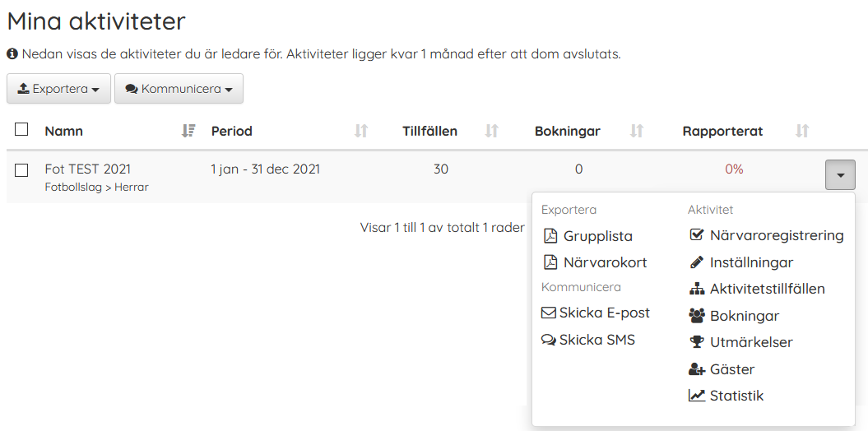Open the Kommunicera dropdown button
This screenshot has height=431, width=868.
click(x=179, y=89)
